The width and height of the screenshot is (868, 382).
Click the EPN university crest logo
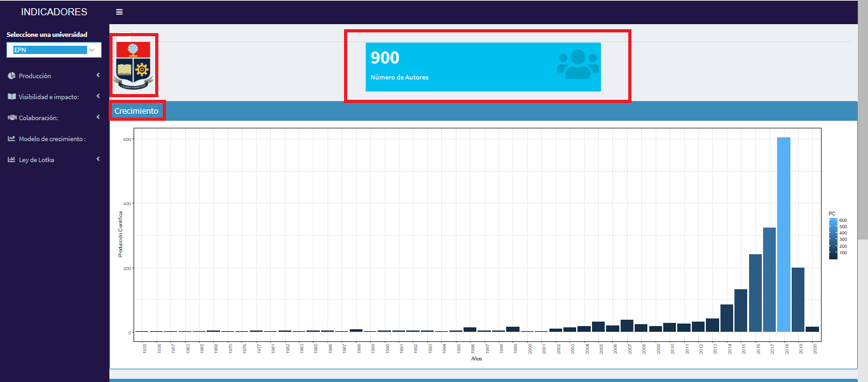pos(133,65)
